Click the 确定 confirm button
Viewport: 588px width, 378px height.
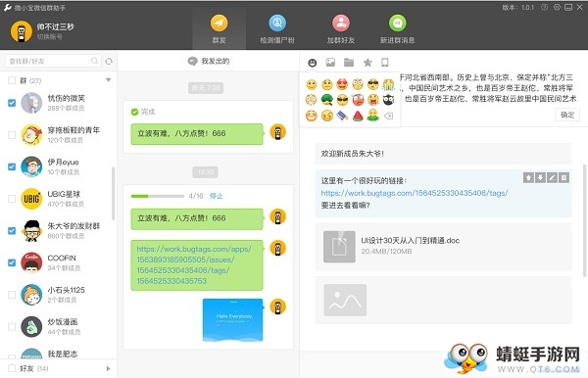point(567,115)
